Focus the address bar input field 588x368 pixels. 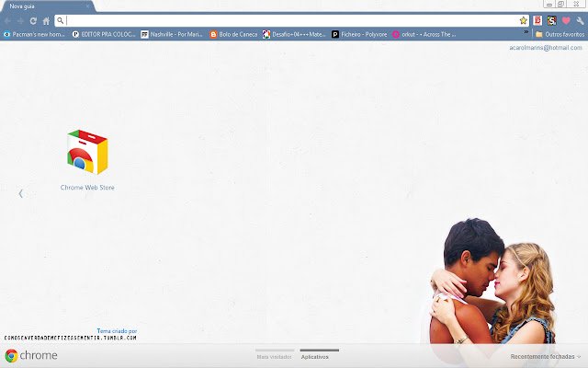pyautogui.click(x=292, y=20)
